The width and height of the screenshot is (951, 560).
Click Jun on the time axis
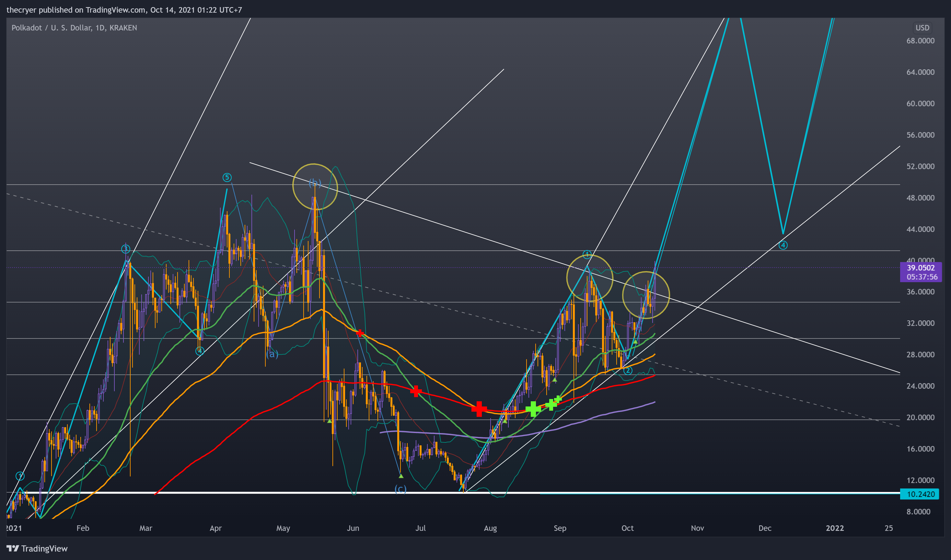pos(353,528)
